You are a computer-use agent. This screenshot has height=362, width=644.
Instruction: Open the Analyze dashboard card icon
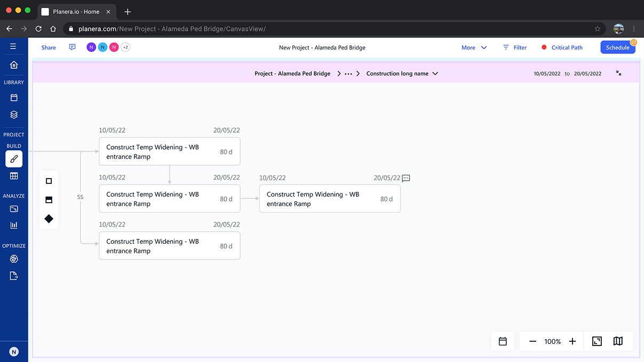pos(14,209)
